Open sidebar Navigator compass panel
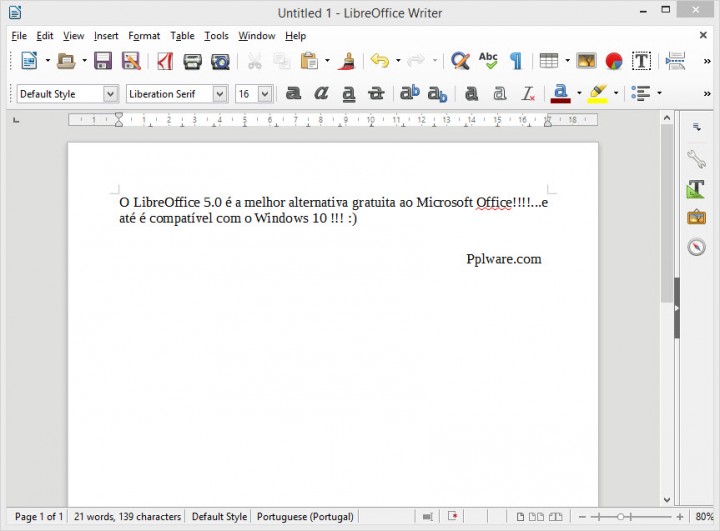 click(x=697, y=247)
